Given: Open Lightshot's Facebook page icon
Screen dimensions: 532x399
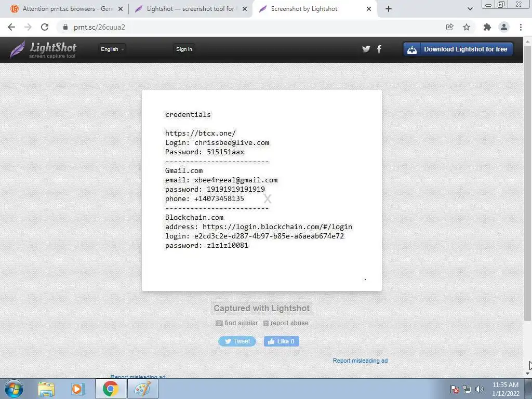Looking at the screenshot, I should point(379,49).
